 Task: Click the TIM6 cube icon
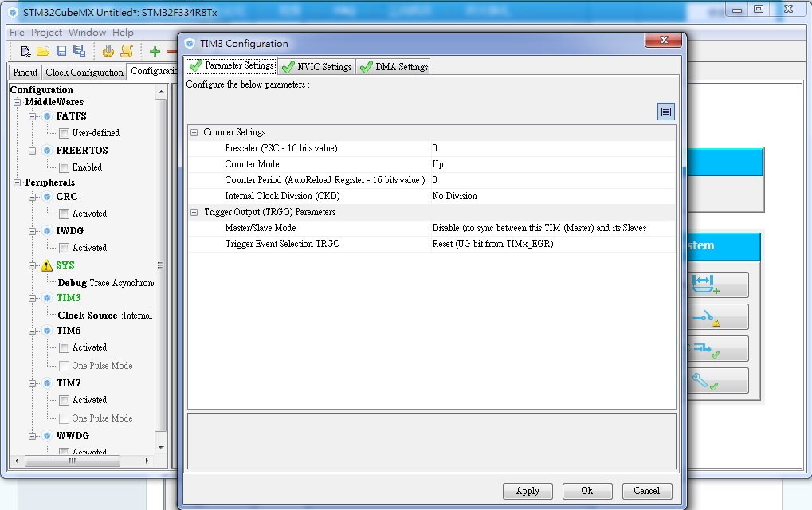[x=47, y=331]
